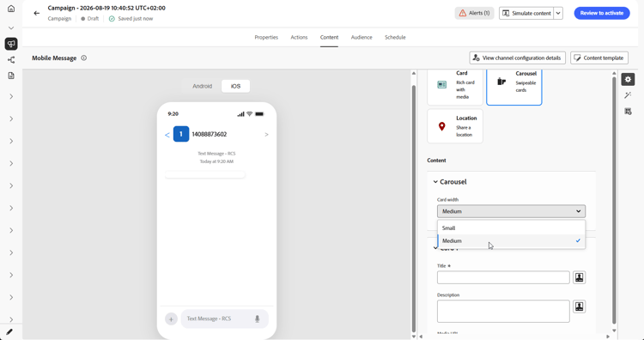Open the magic wand optimization icon

(628, 95)
